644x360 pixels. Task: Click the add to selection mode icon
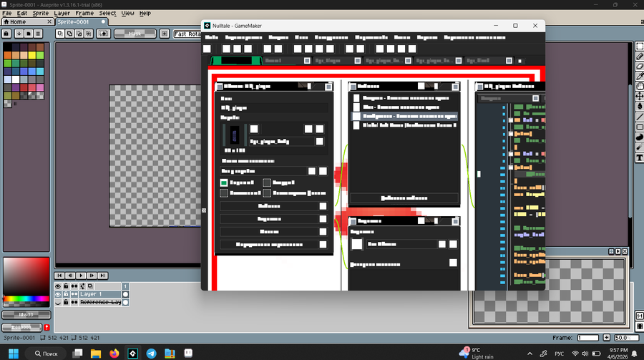click(69, 34)
